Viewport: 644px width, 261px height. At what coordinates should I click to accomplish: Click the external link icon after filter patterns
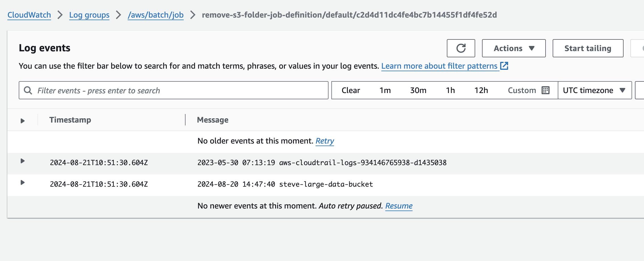coord(504,66)
